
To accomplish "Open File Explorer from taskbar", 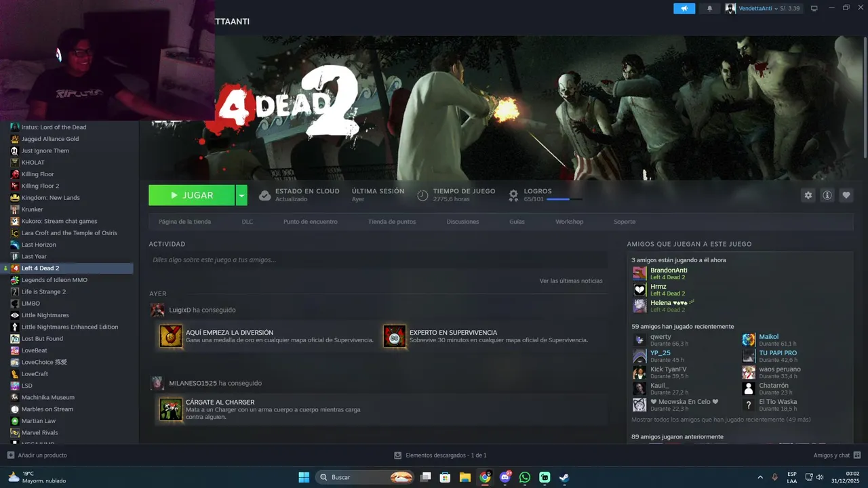I will (465, 477).
